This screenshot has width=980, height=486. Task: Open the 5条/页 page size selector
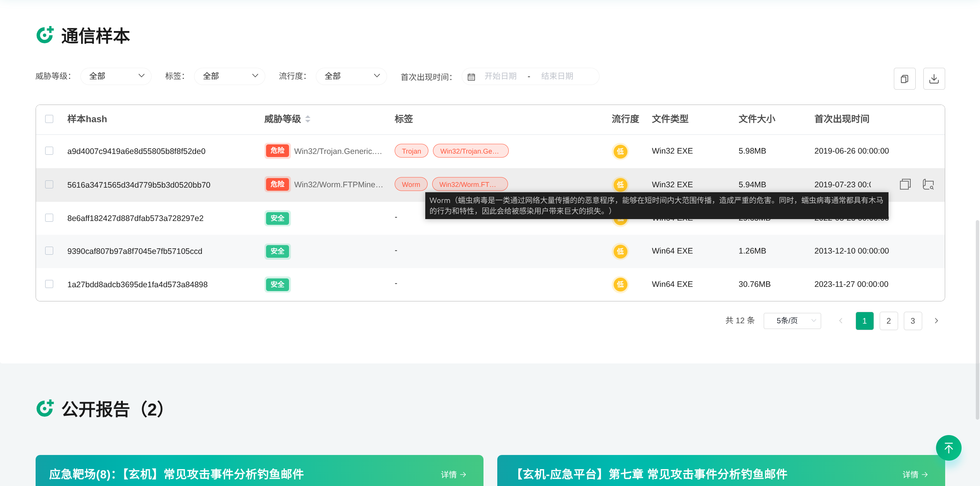[792, 321]
